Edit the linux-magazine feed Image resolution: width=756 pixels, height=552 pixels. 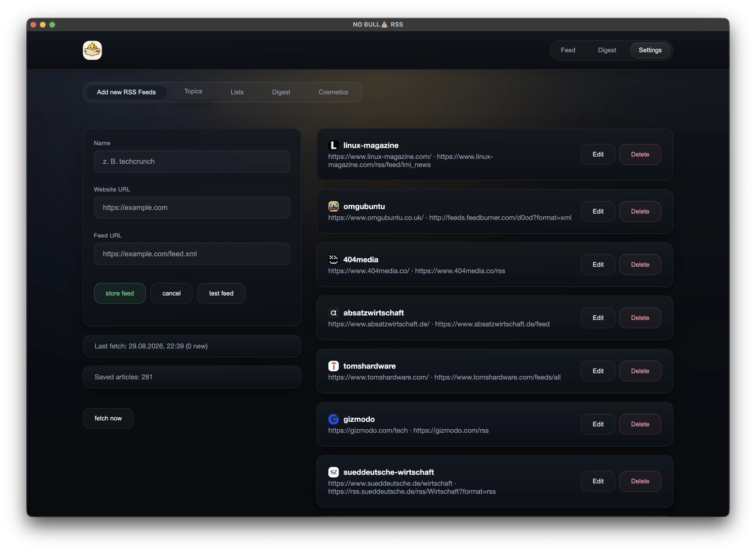(x=598, y=154)
